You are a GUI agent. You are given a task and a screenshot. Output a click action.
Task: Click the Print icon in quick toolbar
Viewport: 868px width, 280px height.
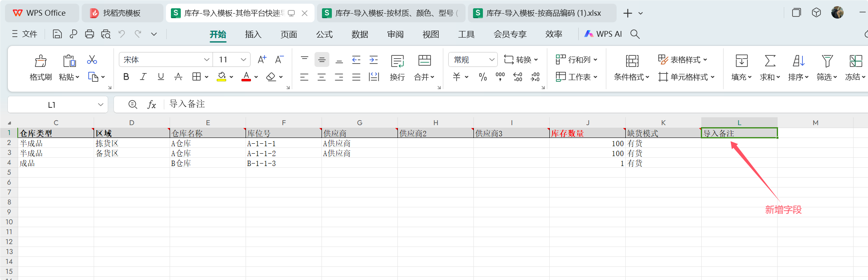click(x=90, y=34)
